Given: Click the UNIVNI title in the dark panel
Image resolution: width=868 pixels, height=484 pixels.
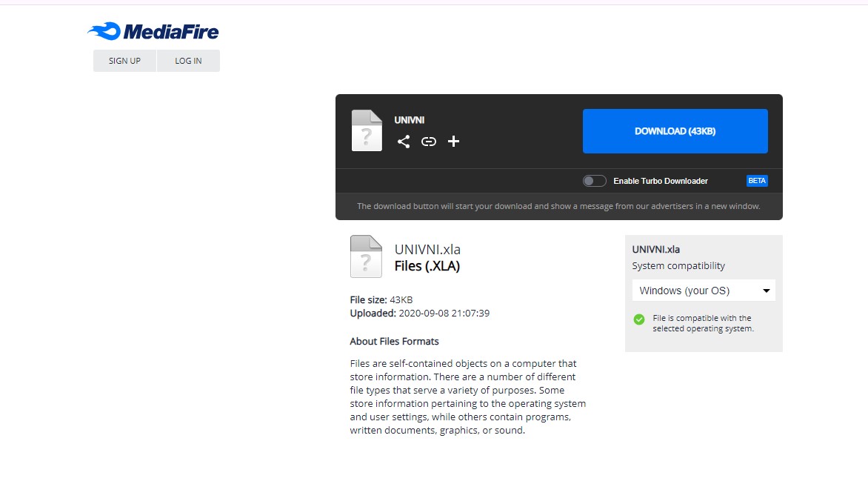Looking at the screenshot, I should click(409, 120).
